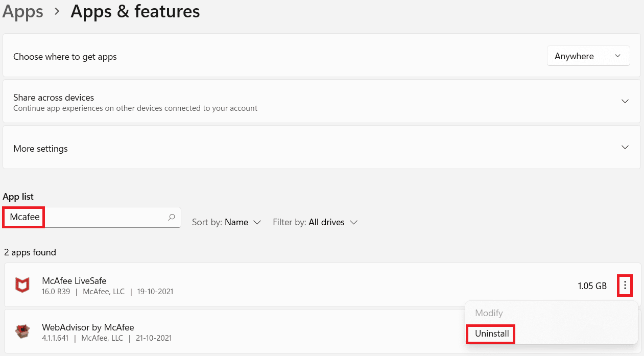This screenshot has height=356, width=644.
Task: Select Modify in the context menu
Action: [x=489, y=313]
